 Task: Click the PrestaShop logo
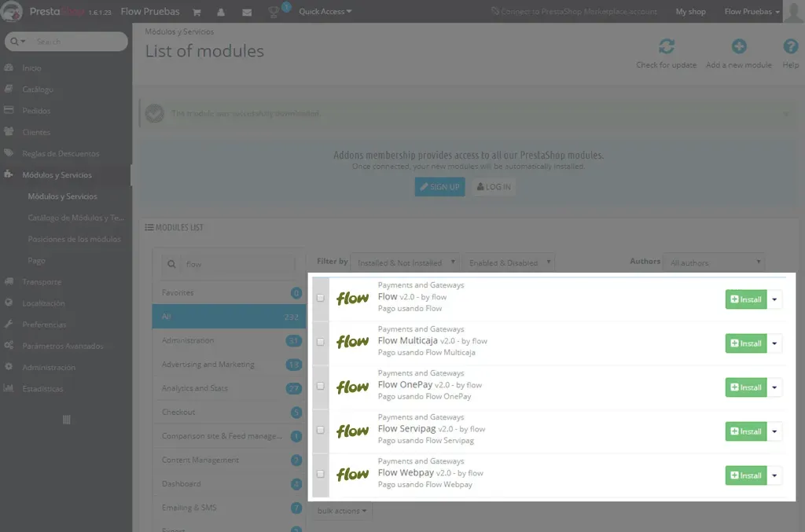point(11,11)
